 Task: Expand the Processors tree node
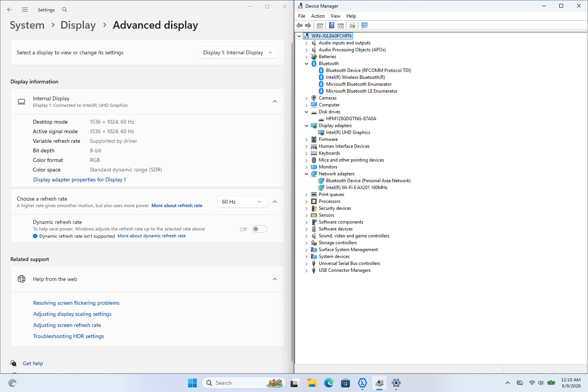pyautogui.click(x=306, y=201)
